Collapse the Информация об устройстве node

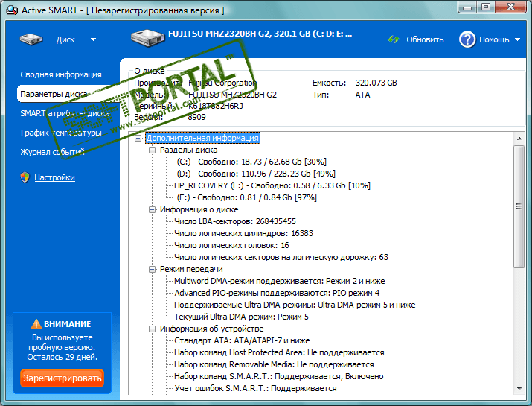click(x=152, y=329)
